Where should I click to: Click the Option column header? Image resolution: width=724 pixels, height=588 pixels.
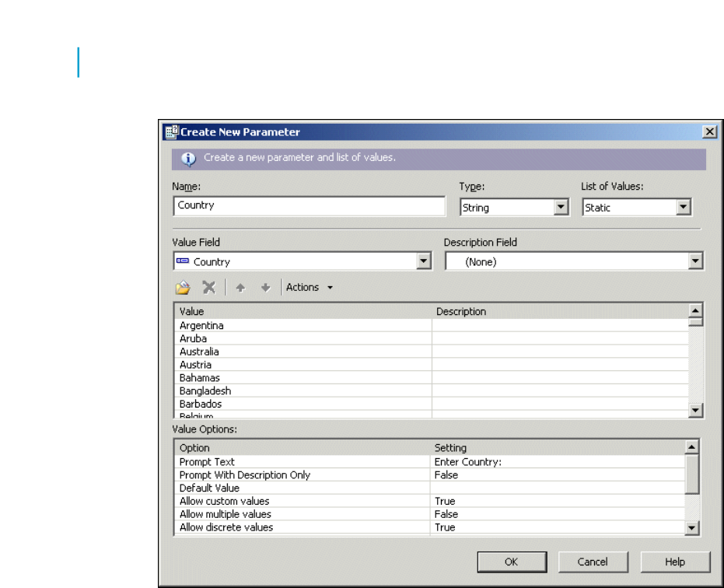(303, 447)
